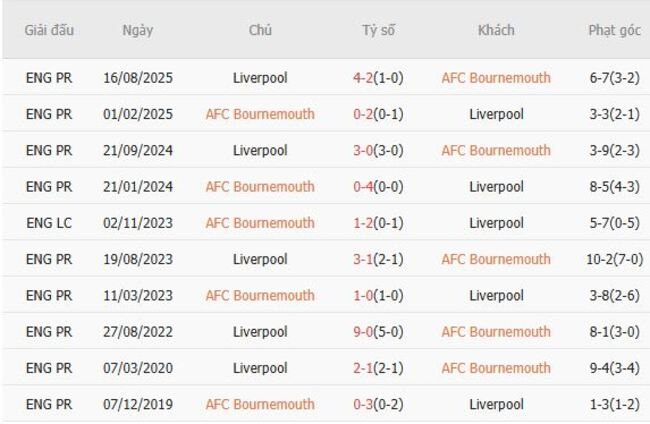650x424 pixels.
Task: Select the 'Khách' column header
Action: pyautogui.click(x=496, y=30)
